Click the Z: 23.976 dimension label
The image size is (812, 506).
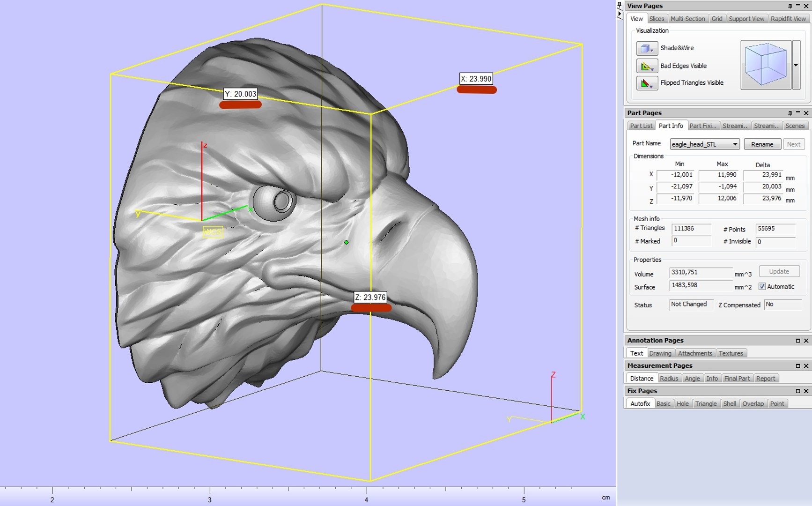coord(370,297)
